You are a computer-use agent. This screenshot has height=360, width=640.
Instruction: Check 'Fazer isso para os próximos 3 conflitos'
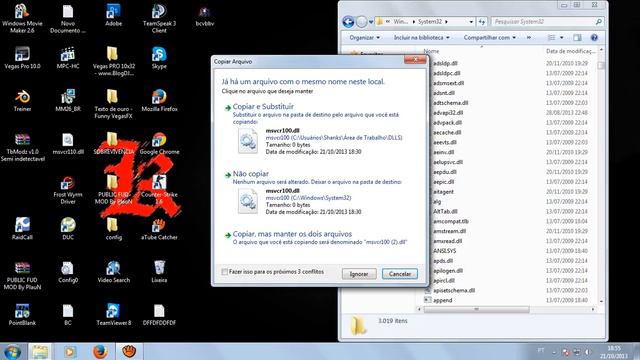pyautogui.click(x=224, y=272)
